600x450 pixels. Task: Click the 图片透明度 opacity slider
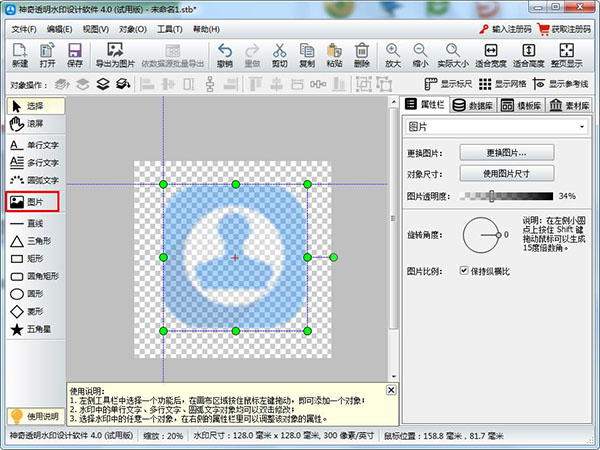click(x=506, y=196)
